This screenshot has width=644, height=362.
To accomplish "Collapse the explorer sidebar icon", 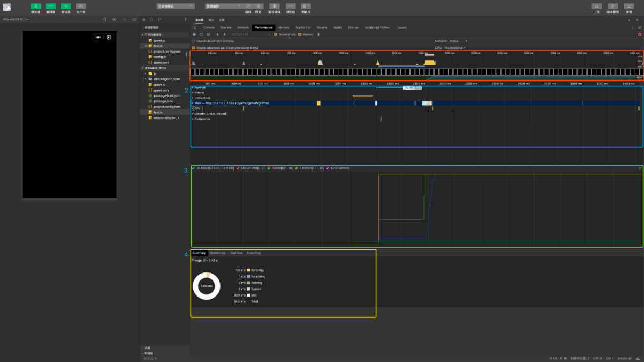I will (186, 19).
